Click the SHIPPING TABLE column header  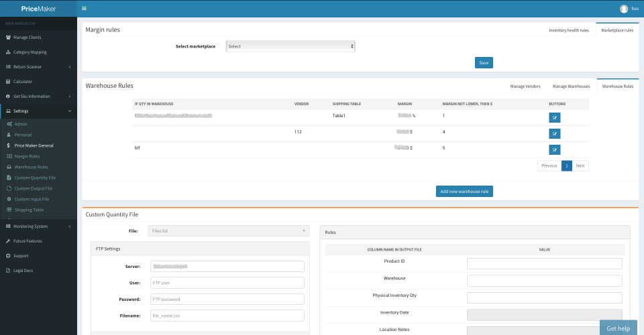[x=347, y=104]
